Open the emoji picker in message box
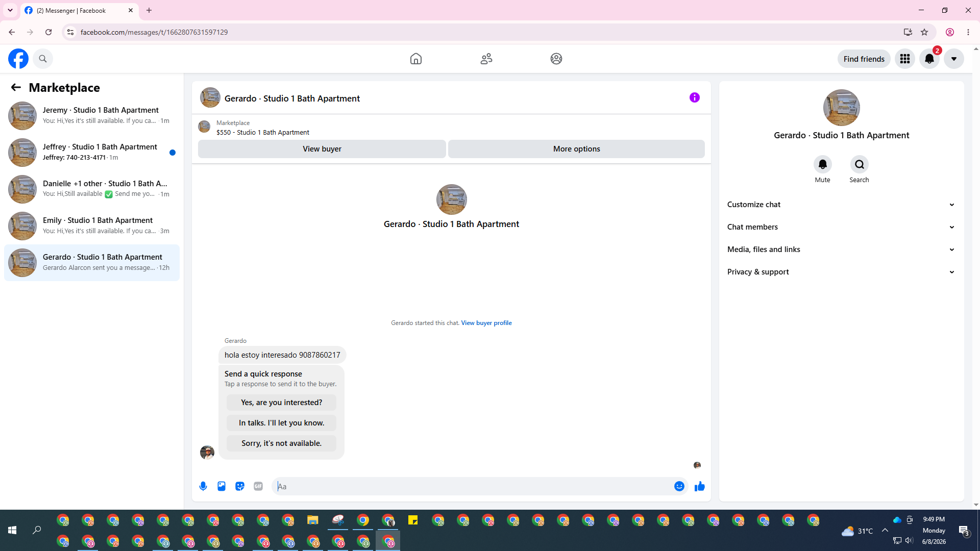Screen dimensions: 980x551 pos(679,486)
